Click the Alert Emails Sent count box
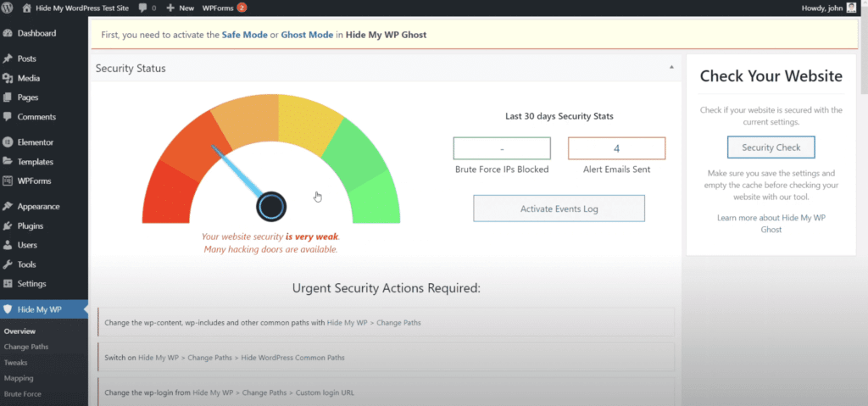The height and width of the screenshot is (406, 868). (x=616, y=148)
